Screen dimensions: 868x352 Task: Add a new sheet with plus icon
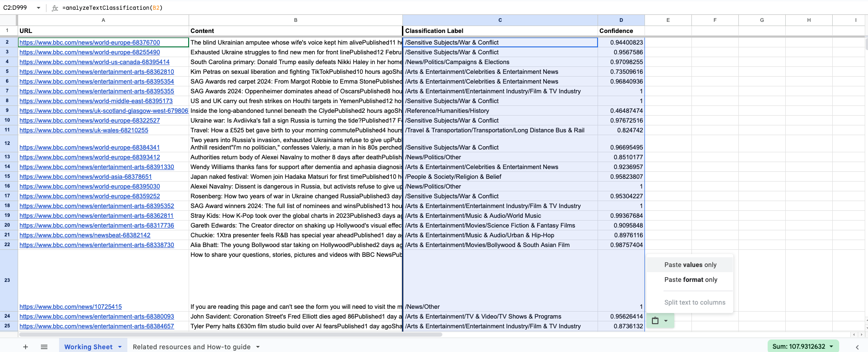point(26,347)
